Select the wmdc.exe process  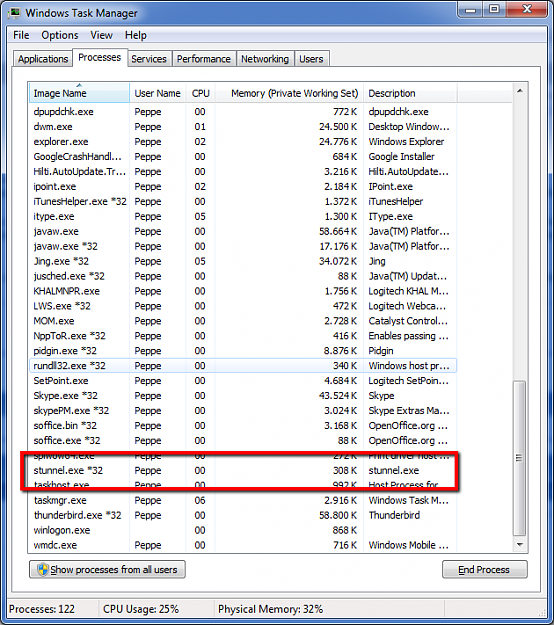[x=243, y=545]
